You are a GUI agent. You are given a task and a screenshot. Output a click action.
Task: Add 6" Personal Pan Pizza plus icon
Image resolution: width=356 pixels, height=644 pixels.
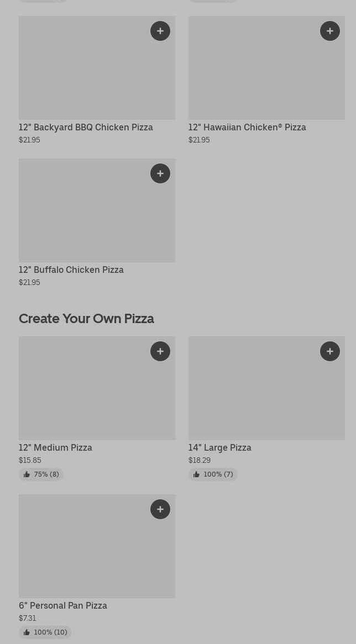point(160,509)
